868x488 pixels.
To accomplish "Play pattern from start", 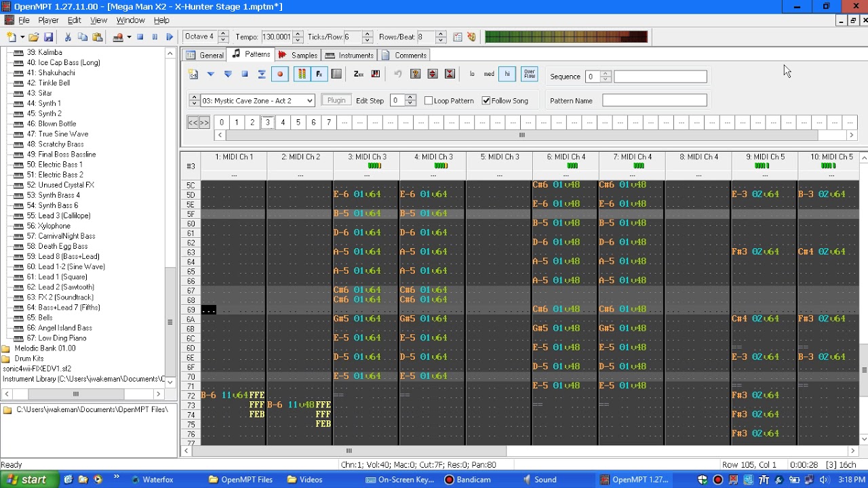I will coord(228,74).
